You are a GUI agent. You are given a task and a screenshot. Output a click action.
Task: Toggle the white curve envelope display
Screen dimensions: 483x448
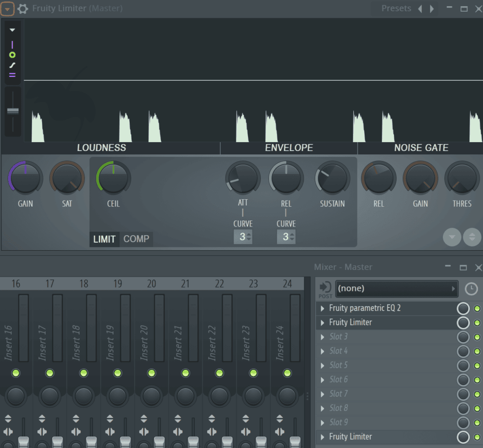12,65
